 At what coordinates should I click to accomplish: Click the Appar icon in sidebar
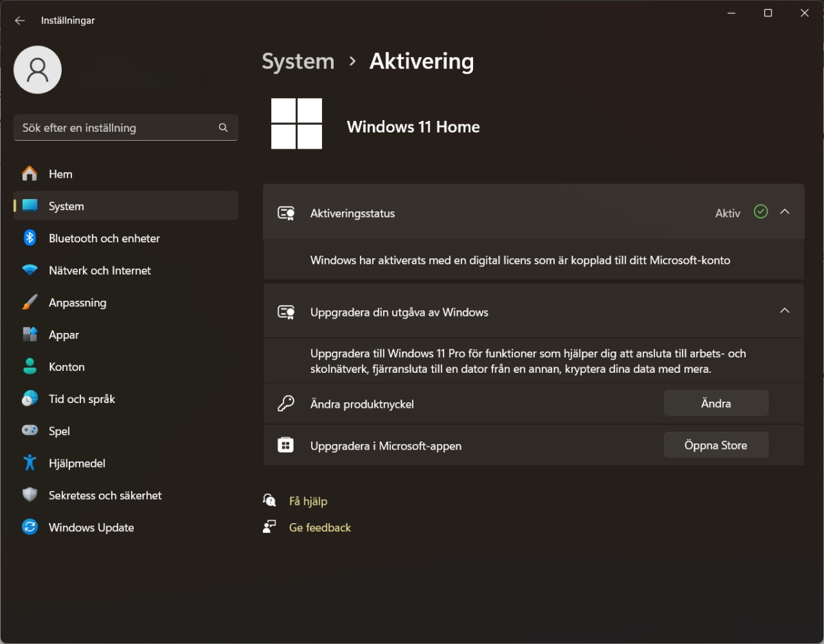tap(30, 335)
